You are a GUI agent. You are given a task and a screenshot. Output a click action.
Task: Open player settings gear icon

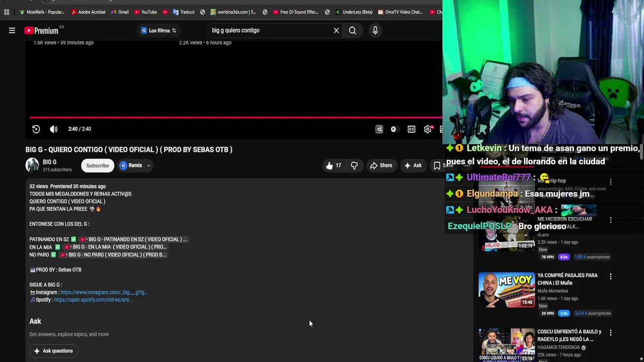pos(428,129)
